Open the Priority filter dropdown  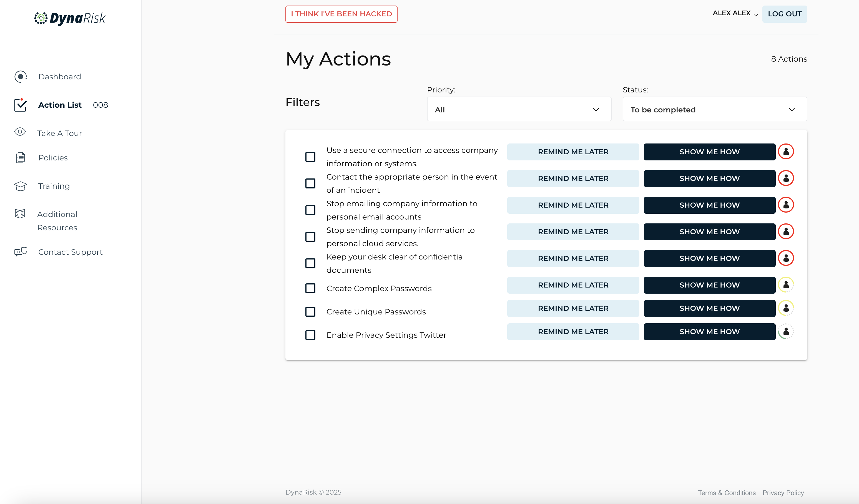point(519,109)
